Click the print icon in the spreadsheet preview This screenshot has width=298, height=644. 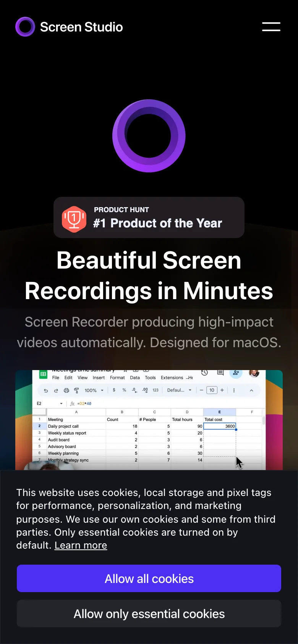(66, 390)
